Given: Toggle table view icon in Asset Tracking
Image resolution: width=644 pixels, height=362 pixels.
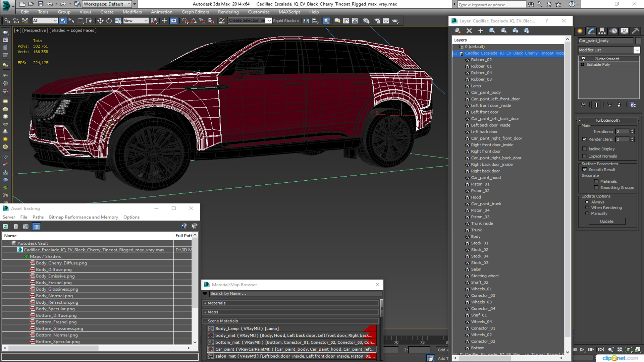Looking at the screenshot, I should pyautogui.click(x=37, y=227).
